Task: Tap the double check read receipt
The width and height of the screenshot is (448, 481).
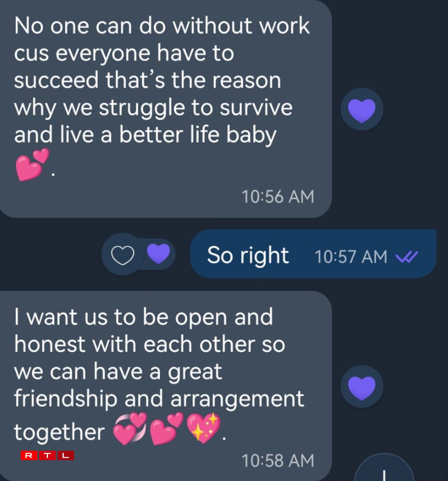Action: (x=407, y=257)
